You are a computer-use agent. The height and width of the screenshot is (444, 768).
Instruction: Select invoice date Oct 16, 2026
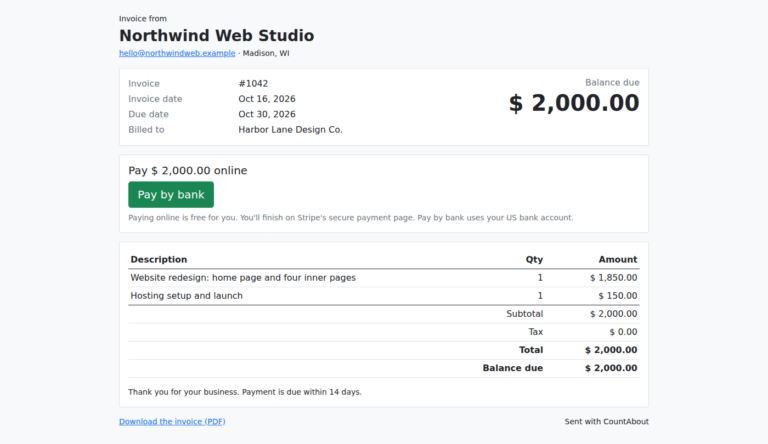pos(267,99)
